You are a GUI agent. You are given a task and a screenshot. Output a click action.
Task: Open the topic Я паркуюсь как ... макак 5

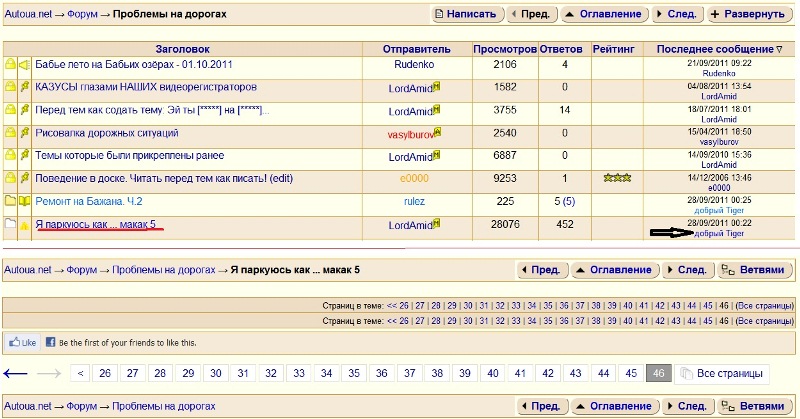95,225
